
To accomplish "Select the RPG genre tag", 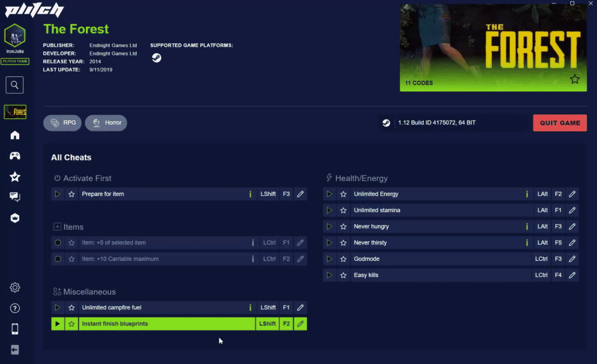I will [x=63, y=122].
